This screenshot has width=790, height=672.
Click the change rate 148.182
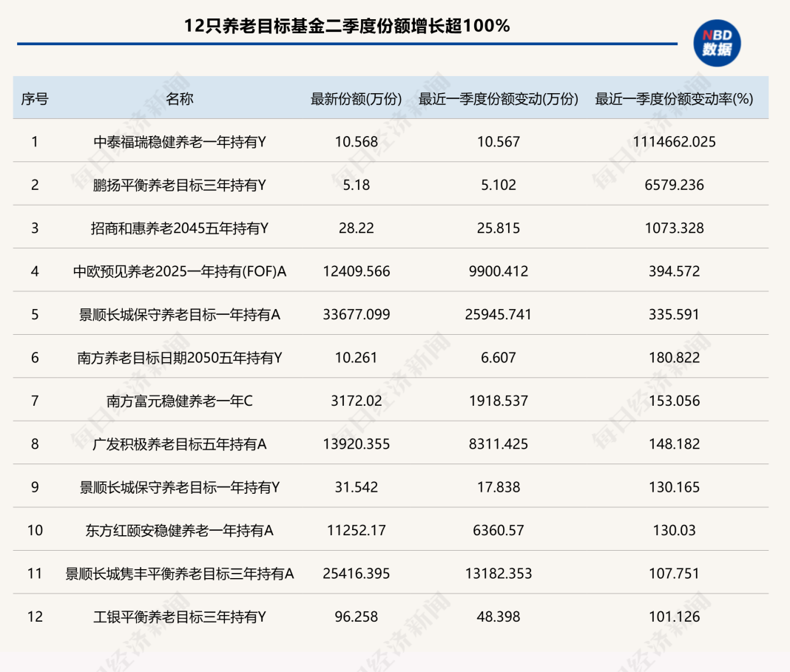click(x=674, y=444)
